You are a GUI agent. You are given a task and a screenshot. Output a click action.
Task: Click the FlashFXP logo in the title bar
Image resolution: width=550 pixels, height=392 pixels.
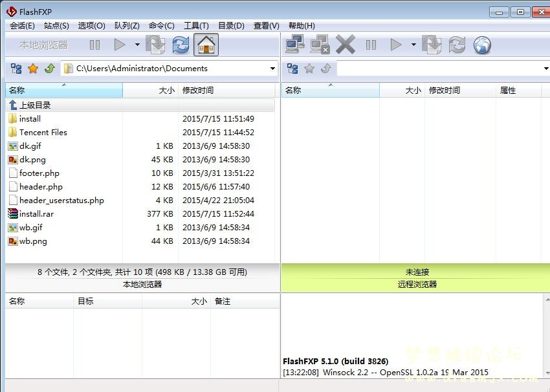(x=11, y=12)
